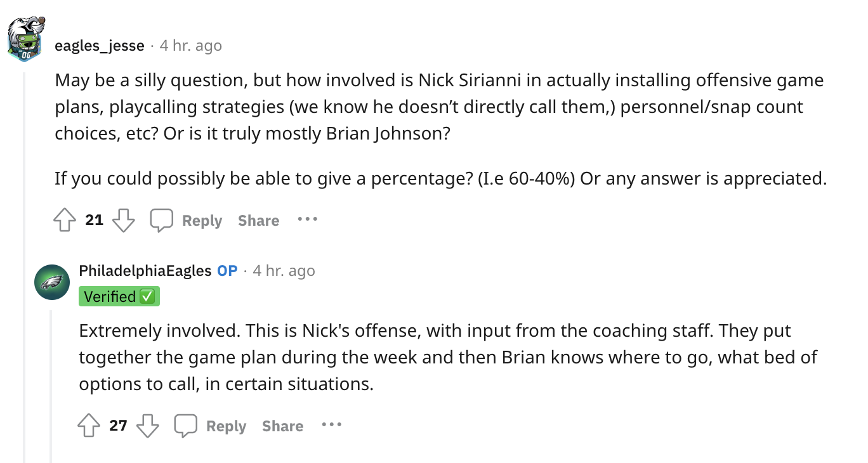
Task: Downvote the PhiladelphiaEagles verified reply
Action: [x=148, y=426]
